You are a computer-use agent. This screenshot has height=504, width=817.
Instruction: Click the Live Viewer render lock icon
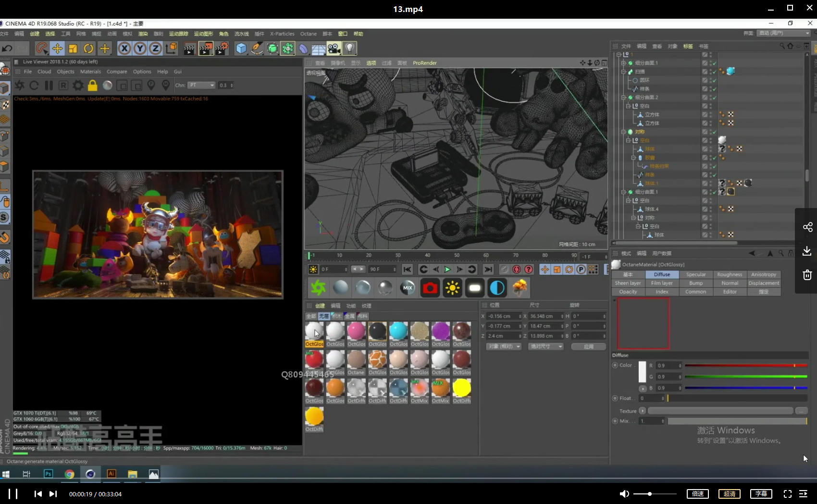click(92, 86)
